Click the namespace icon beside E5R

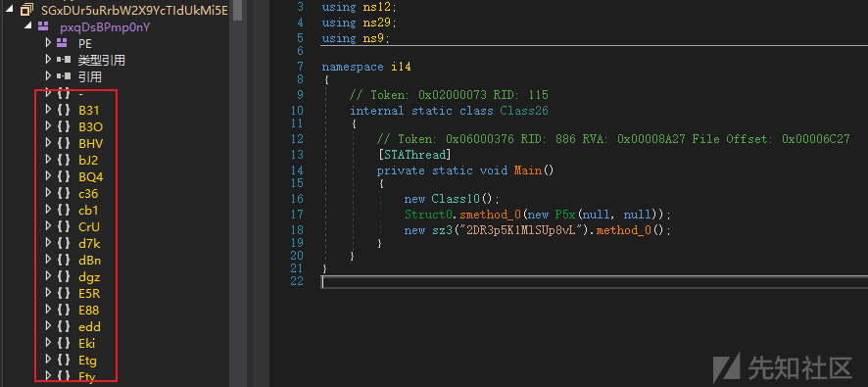point(64,293)
